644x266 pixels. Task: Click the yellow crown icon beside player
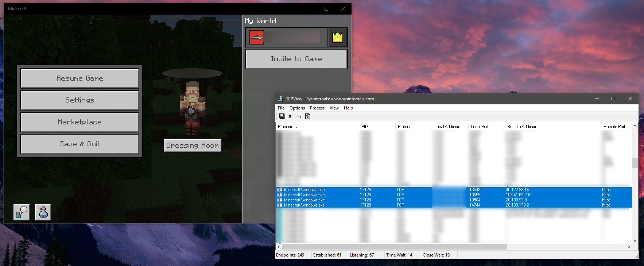tap(338, 37)
